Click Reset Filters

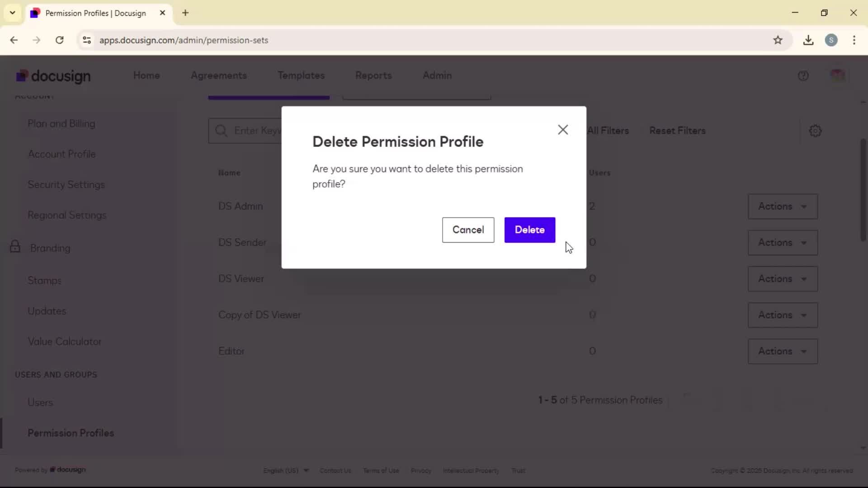tap(677, 131)
